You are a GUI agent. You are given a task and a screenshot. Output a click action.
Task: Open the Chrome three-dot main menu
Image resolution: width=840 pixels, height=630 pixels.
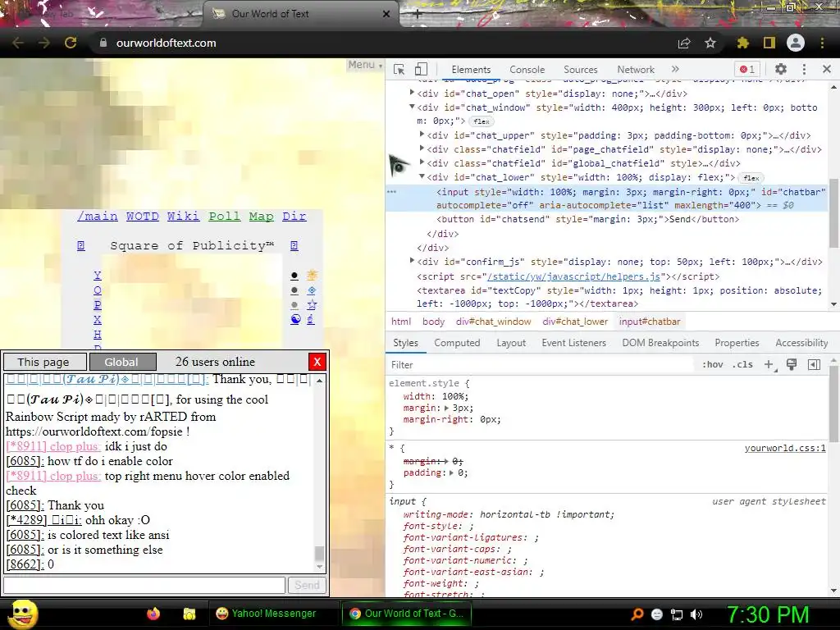click(x=822, y=43)
